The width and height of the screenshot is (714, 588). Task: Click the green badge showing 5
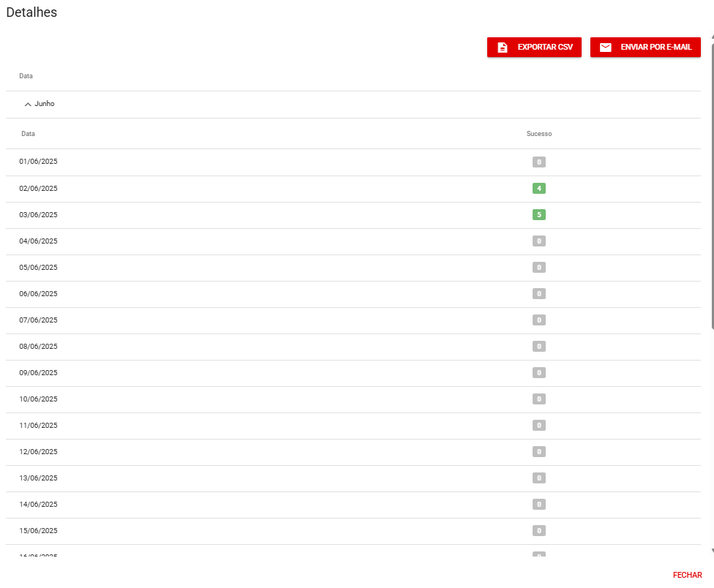pyautogui.click(x=539, y=215)
